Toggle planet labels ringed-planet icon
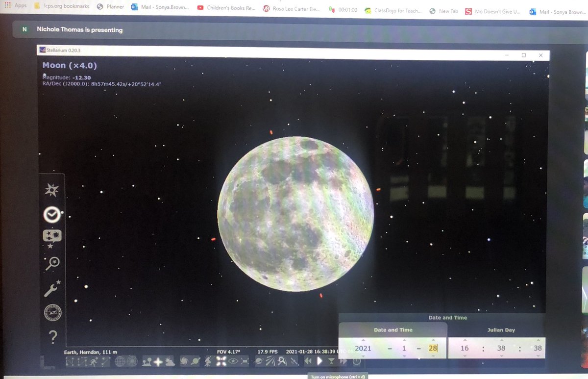588x379 pixels. [196, 361]
